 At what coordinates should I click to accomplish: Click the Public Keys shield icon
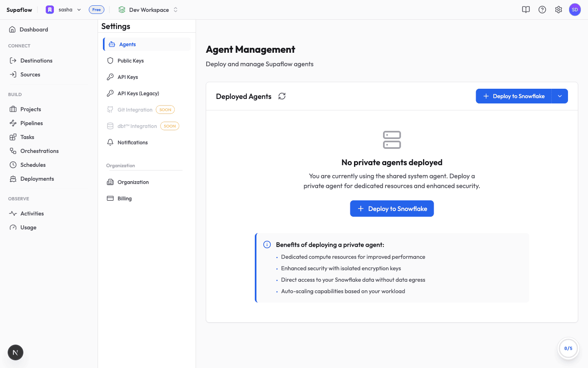110,61
